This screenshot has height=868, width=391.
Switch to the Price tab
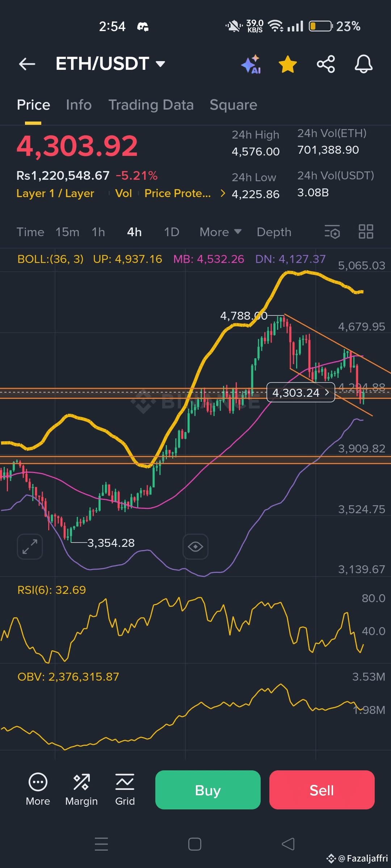tap(33, 105)
